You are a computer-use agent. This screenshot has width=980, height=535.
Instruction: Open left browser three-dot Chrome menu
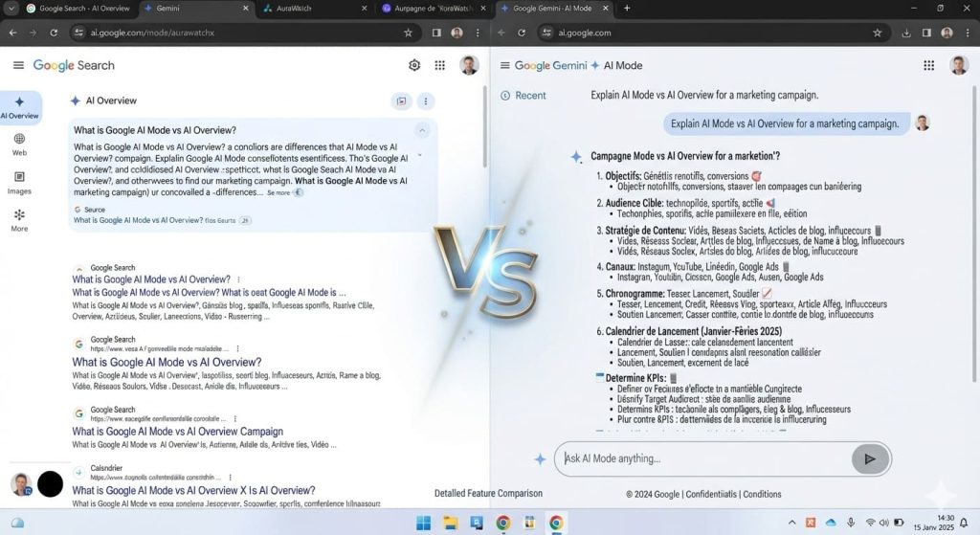[478, 33]
